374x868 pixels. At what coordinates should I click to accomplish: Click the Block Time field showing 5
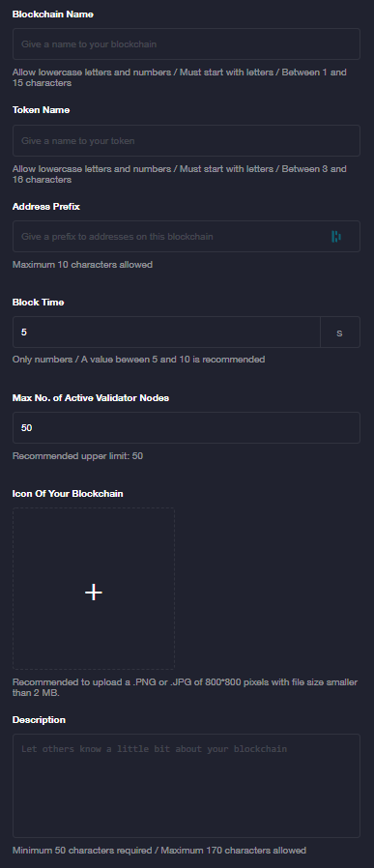(166, 333)
